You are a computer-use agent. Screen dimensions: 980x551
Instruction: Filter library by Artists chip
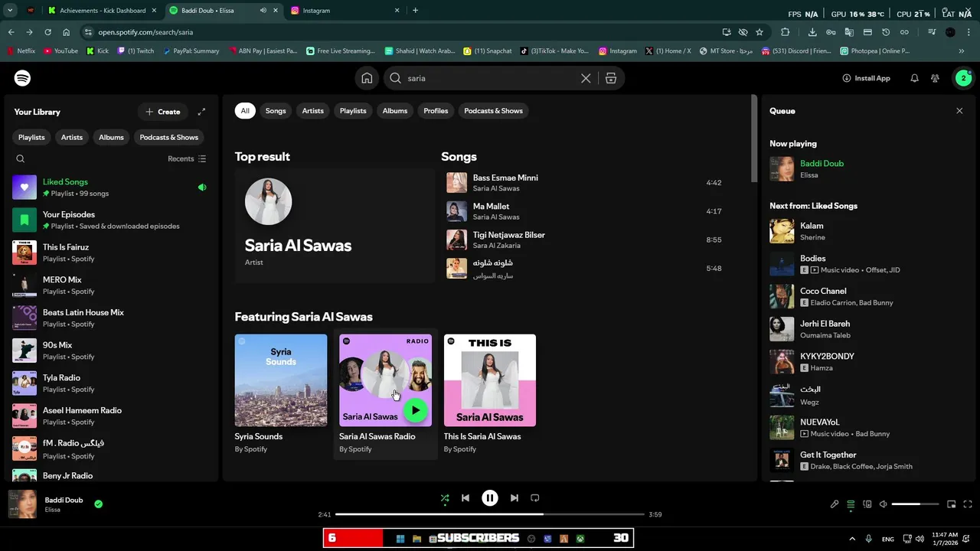(x=72, y=138)
